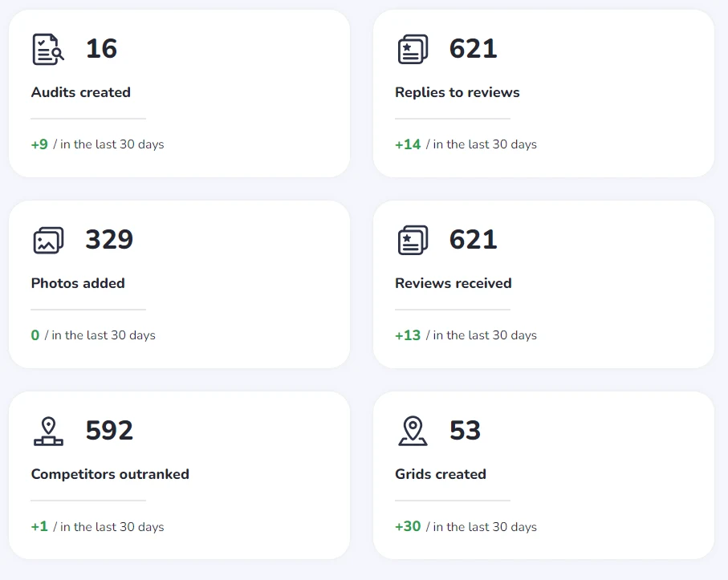Click the Photos added gallery icon
Screen dimensions: 728x580
point(48,241)
